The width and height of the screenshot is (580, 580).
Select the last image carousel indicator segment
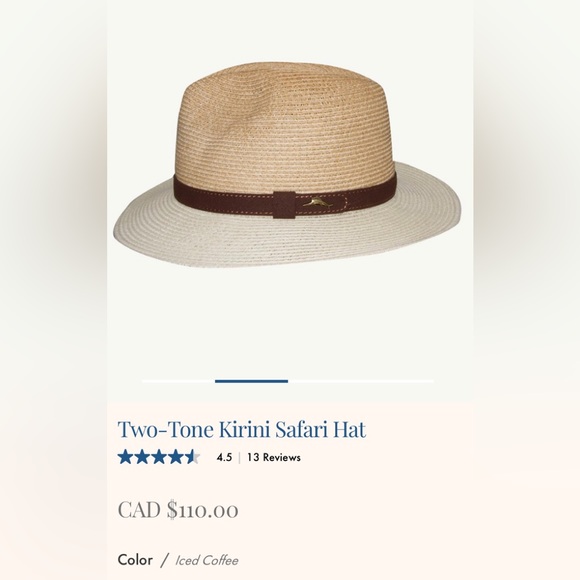tap(397, 381)
